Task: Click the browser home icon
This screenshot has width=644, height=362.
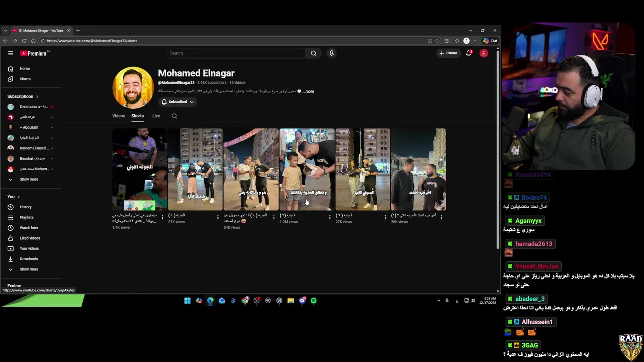Action: click(33, 41)
